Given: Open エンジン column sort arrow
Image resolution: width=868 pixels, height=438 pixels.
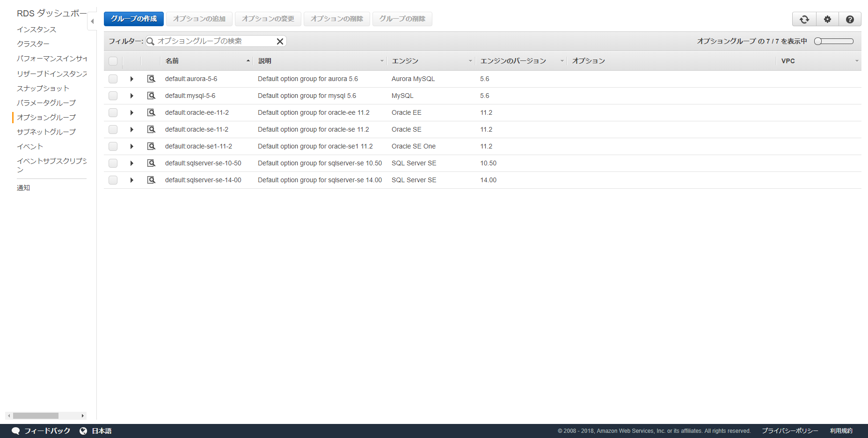Looking at the screenshot, I should click(x=470, y=61).
